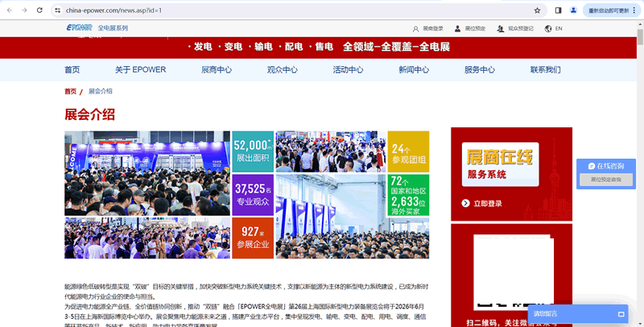Open the Chrome profile avatar icon
This screenshot has height=327, width=644.
573,10
